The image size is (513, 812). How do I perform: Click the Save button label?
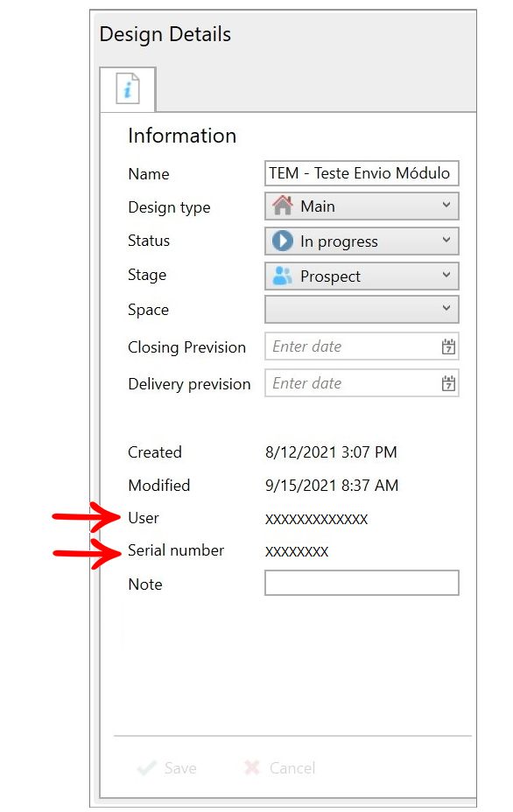180,768
